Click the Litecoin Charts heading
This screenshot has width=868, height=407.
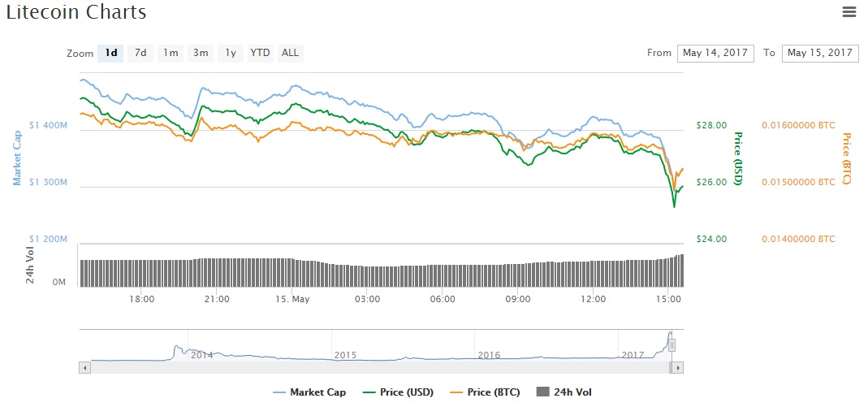[76, 12]
